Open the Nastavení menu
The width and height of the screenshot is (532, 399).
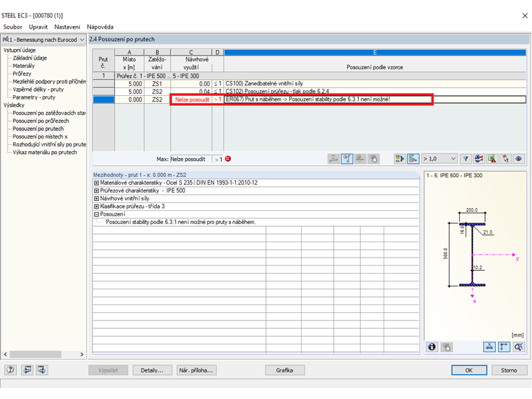click(x=67, y=27)
